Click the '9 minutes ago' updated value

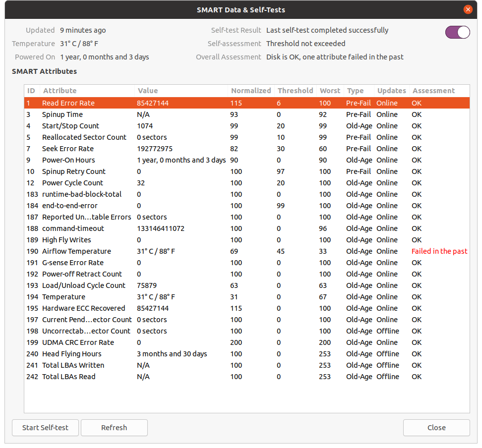coord(83,30)
